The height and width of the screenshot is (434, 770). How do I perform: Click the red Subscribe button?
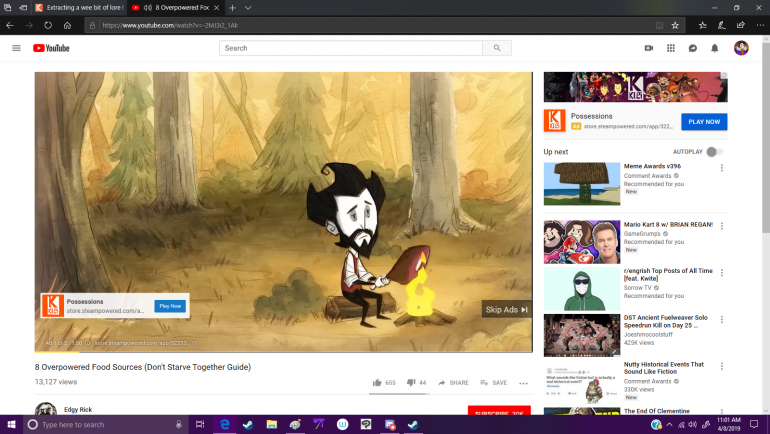(499, 411)
